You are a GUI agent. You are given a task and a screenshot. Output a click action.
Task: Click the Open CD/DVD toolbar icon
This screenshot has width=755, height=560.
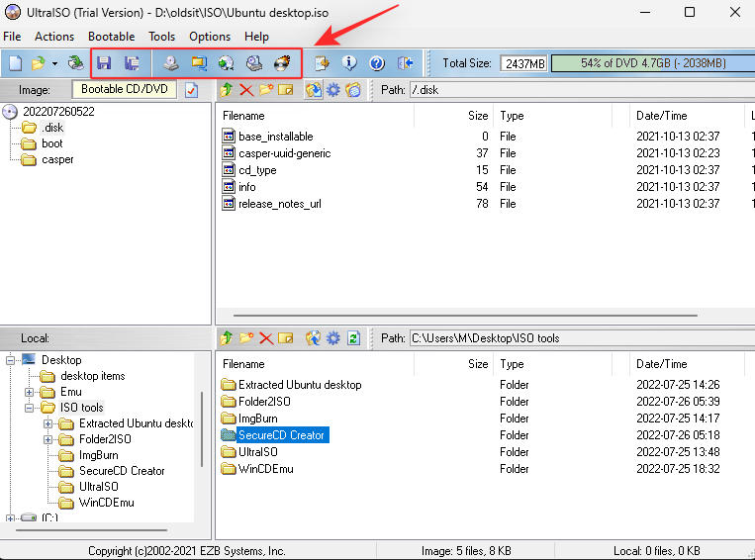pyautogui.click(x=75, y=63)
